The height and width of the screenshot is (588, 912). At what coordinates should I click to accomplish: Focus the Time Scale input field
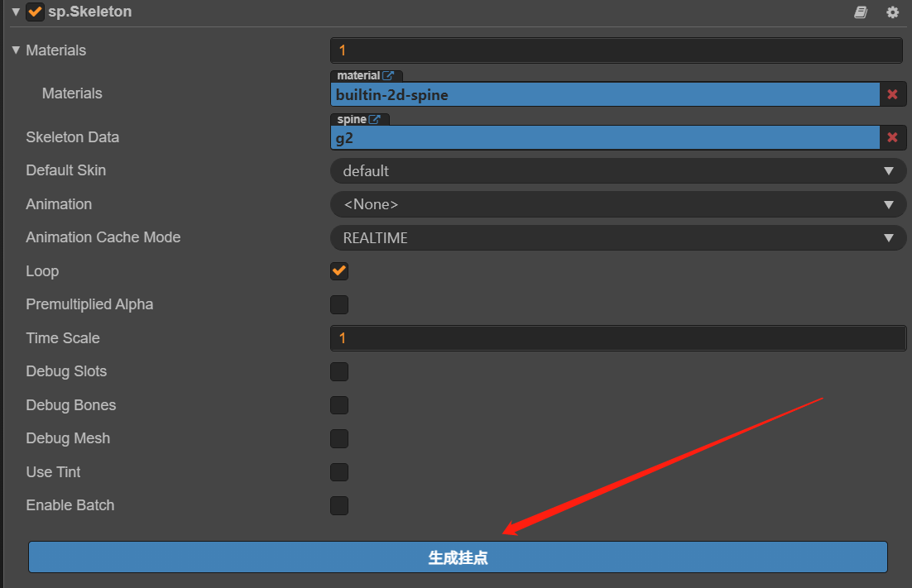point(618,338)
